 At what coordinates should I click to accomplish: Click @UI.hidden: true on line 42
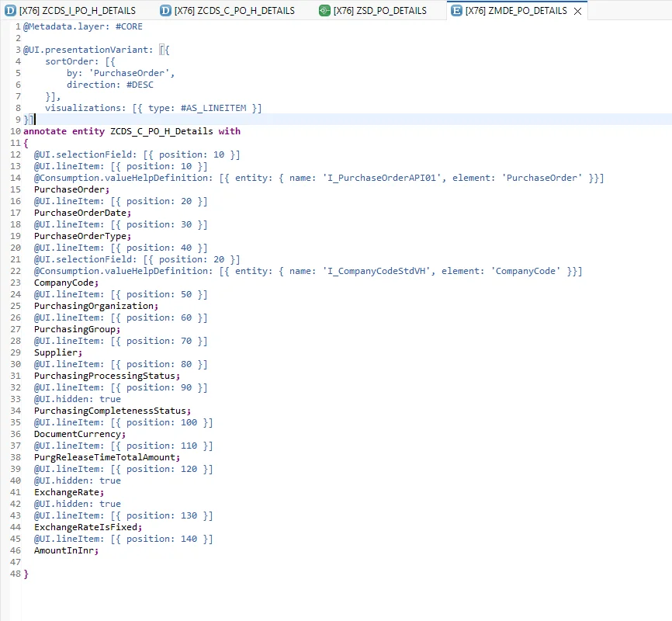pos(77,504)
